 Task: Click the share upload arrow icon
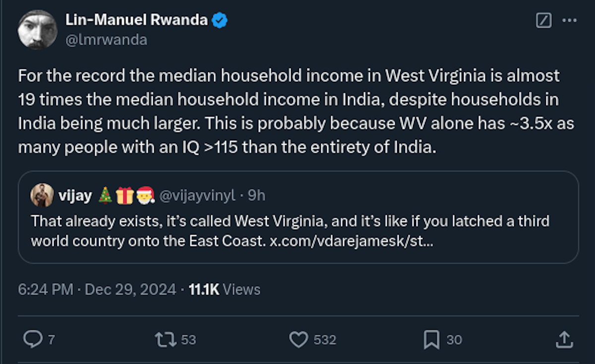click(x=563, y=339)
